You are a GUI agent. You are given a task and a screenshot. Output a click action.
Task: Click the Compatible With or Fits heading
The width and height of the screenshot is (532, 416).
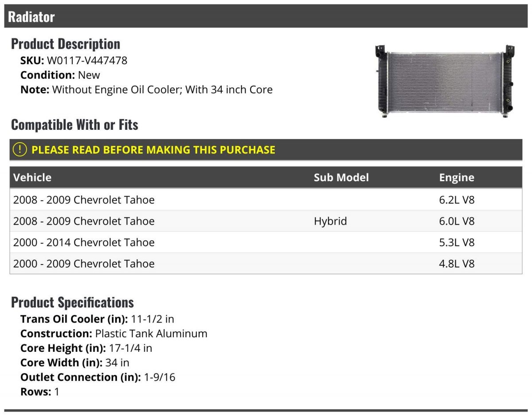(74, 124)
